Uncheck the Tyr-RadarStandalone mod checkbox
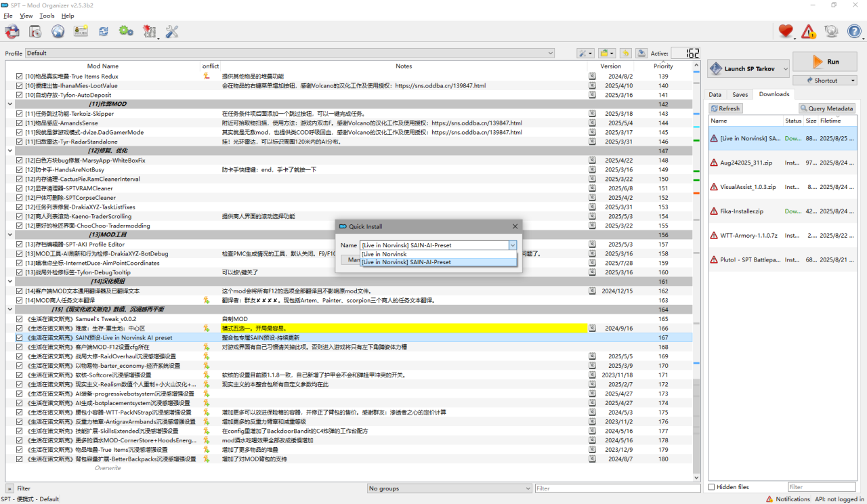 20,142
